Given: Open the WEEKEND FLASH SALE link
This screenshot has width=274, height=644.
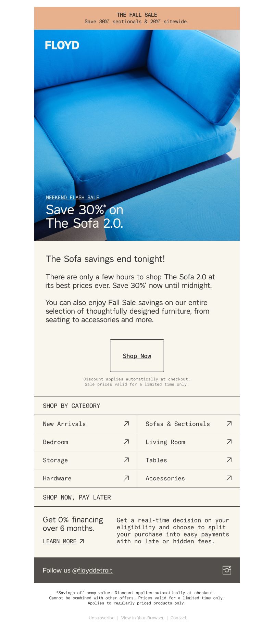Looking at the screenshot, I should [73, 198].
